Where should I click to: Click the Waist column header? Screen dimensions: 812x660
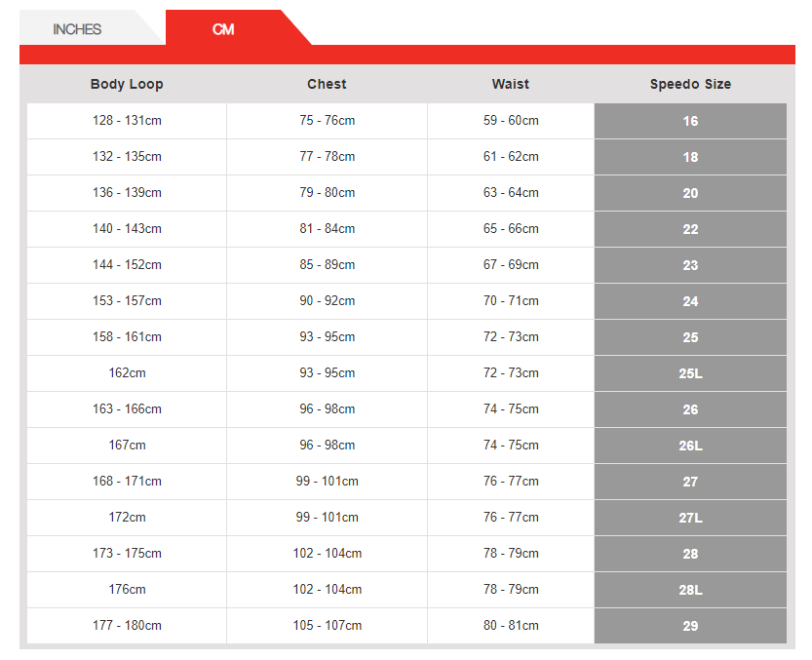pos(511,84)
